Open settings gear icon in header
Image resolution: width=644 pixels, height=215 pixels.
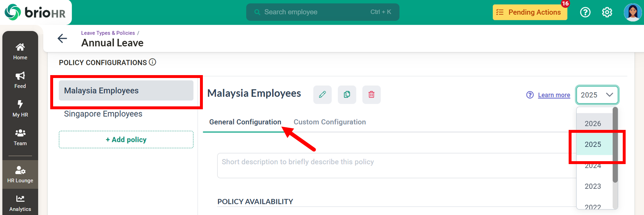tap(607, 12)
